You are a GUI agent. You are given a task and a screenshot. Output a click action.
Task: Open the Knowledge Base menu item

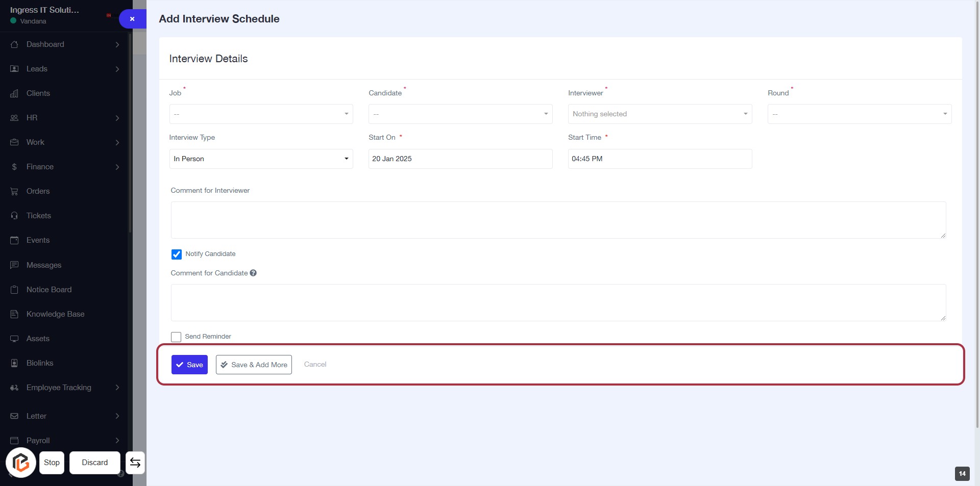55,314
